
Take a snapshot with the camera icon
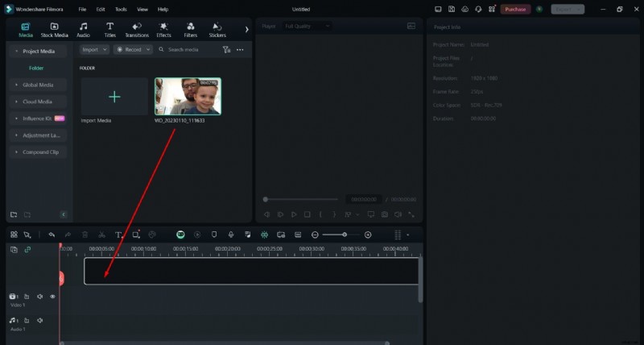(385, 214)
